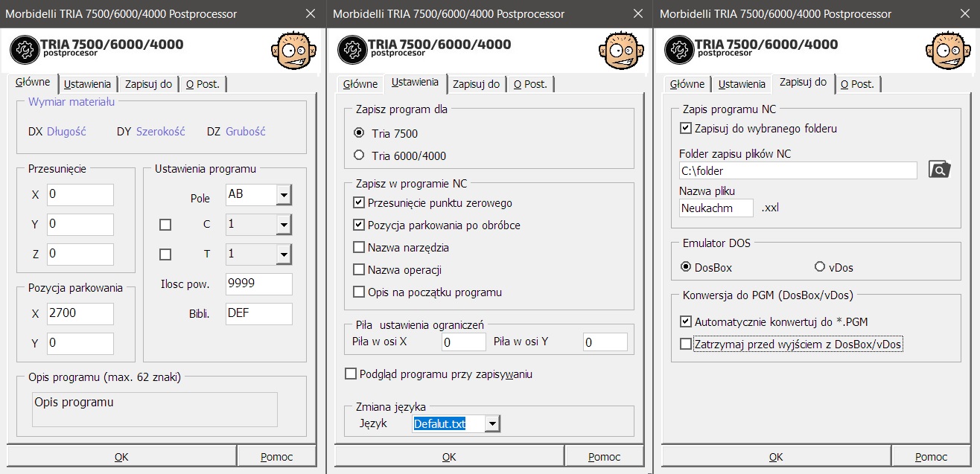The height and width of the screenshot is (474, 980).
Task: Click the Piła w osi Y field
Action: click(605, 342)
